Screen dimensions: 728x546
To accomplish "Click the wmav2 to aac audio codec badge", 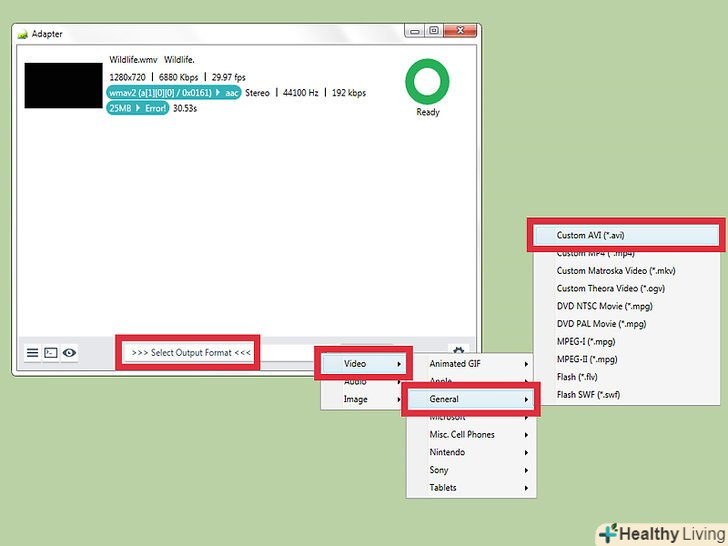I will coord(174,93).
